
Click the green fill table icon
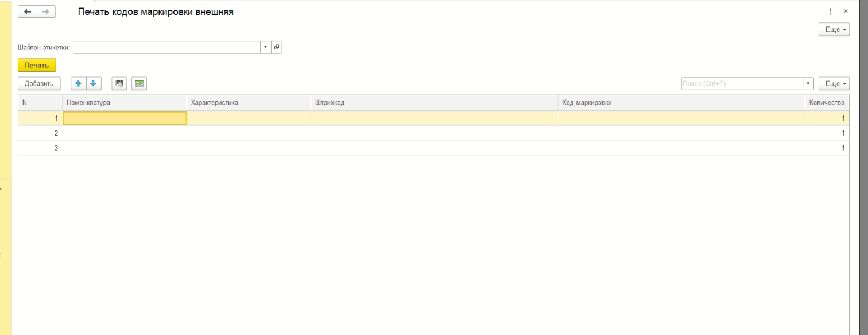138,84
